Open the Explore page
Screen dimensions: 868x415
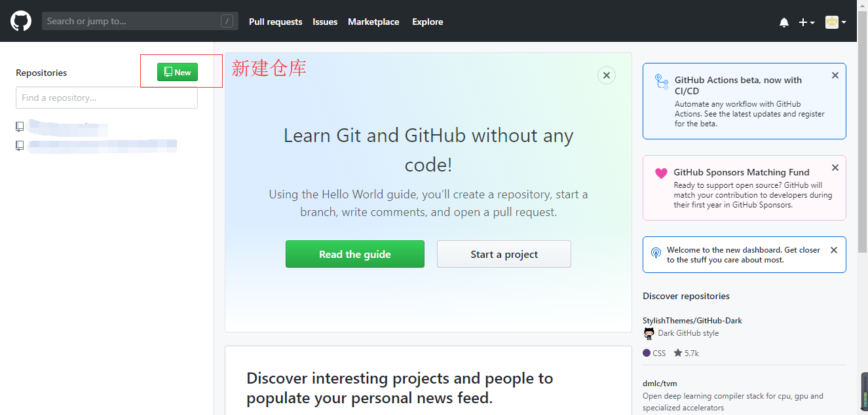pos(428,22)
